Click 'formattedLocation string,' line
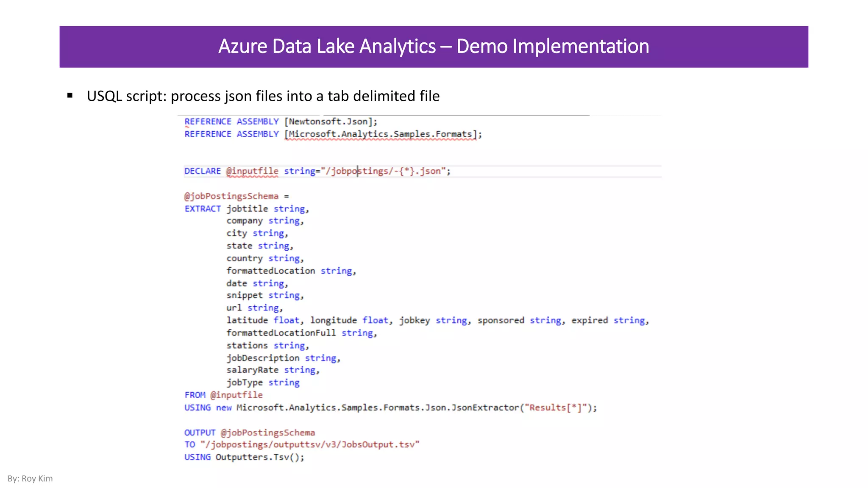The height and width of the screenshot is (488, 868). click(291, 271)
